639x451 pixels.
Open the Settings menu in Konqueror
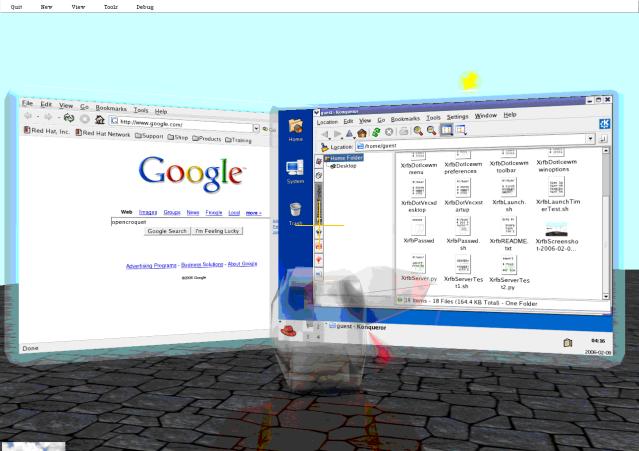coord(457,117)
